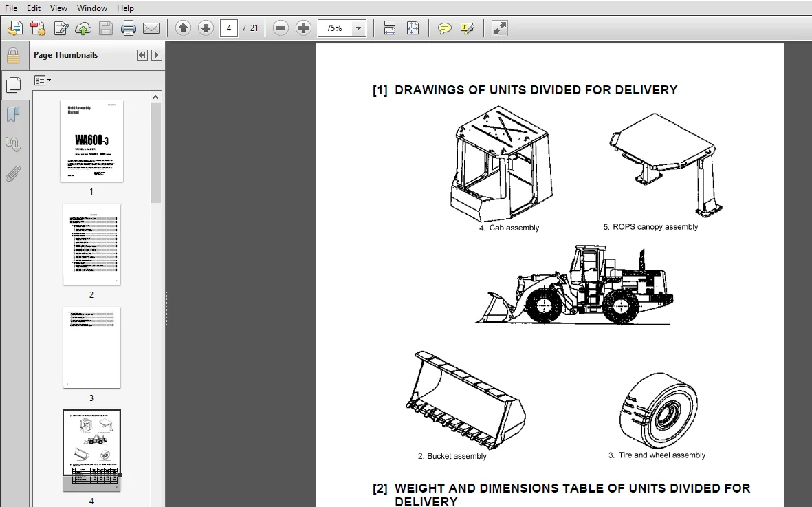The image size is (812, 507).
Task: Open the Window menu
Action: pyautogui.click(x=91, y=8)
